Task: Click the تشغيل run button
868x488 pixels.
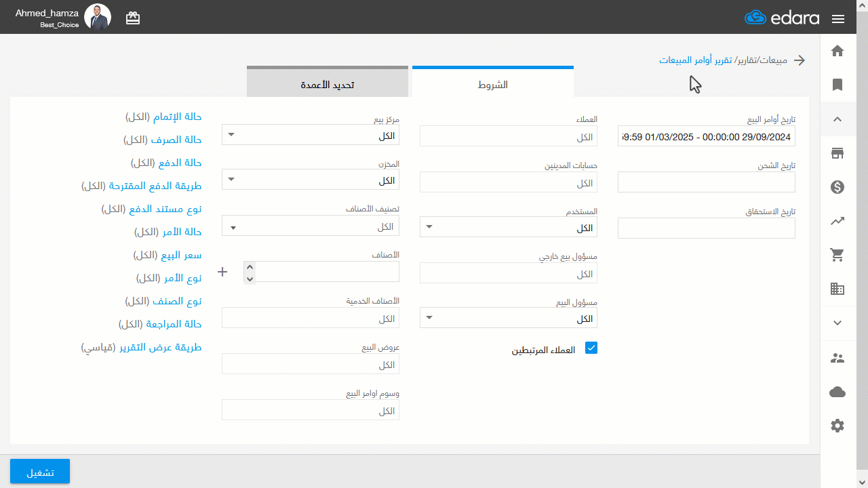Action: tap(40, 472)
